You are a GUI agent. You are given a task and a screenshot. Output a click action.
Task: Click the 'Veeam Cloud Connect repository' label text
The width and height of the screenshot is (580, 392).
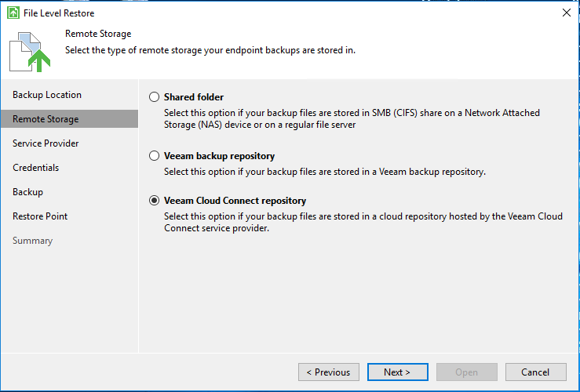coord(235,201)
